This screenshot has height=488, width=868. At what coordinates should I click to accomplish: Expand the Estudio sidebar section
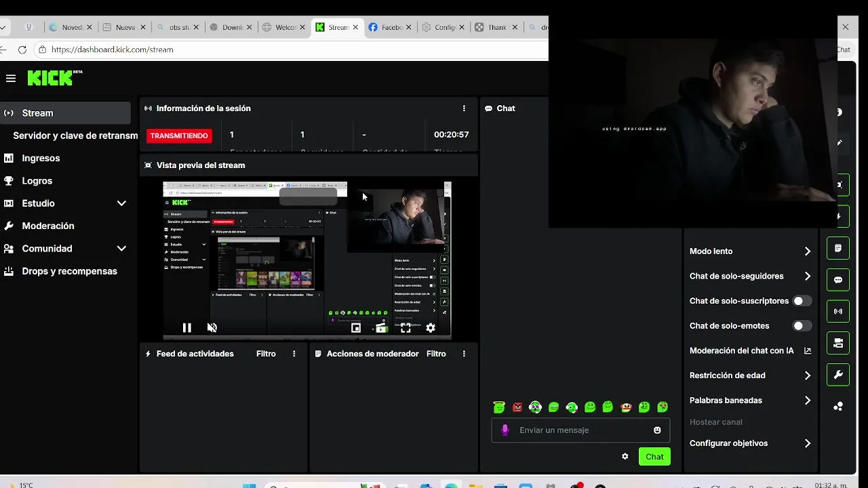tap(121, 203)
